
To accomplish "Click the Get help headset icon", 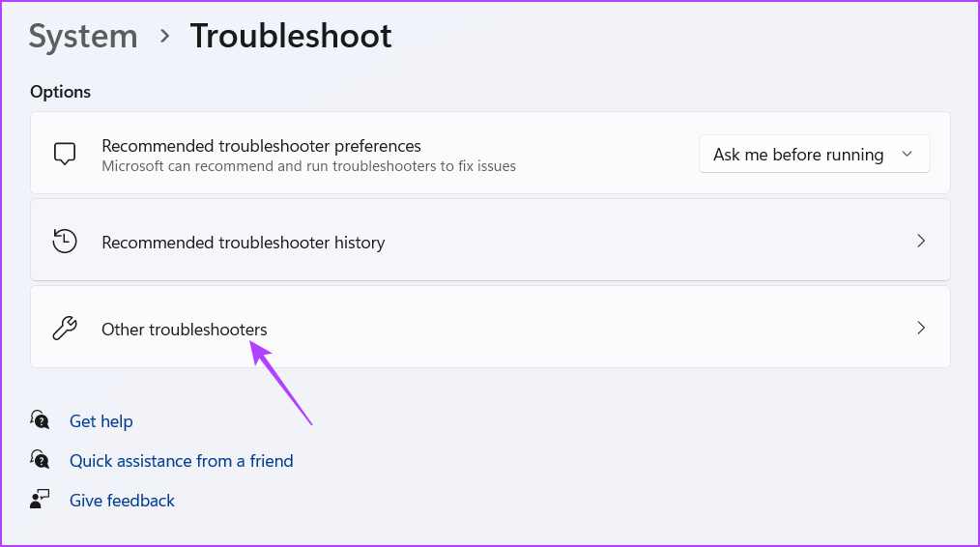I will click(40, 420).
